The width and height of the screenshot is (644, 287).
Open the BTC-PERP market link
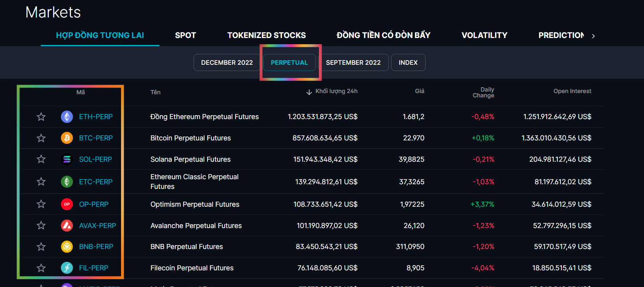point(96,138)
